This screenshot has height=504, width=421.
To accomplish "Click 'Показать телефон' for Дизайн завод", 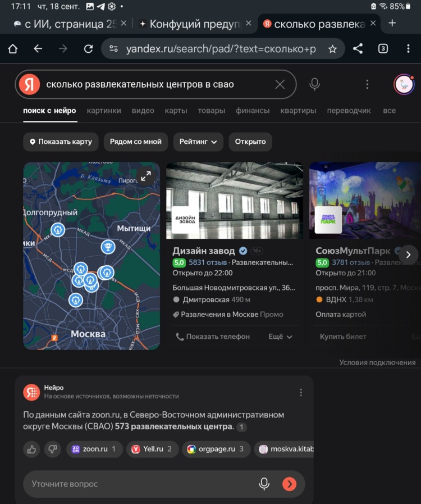I will pos(213,337).
